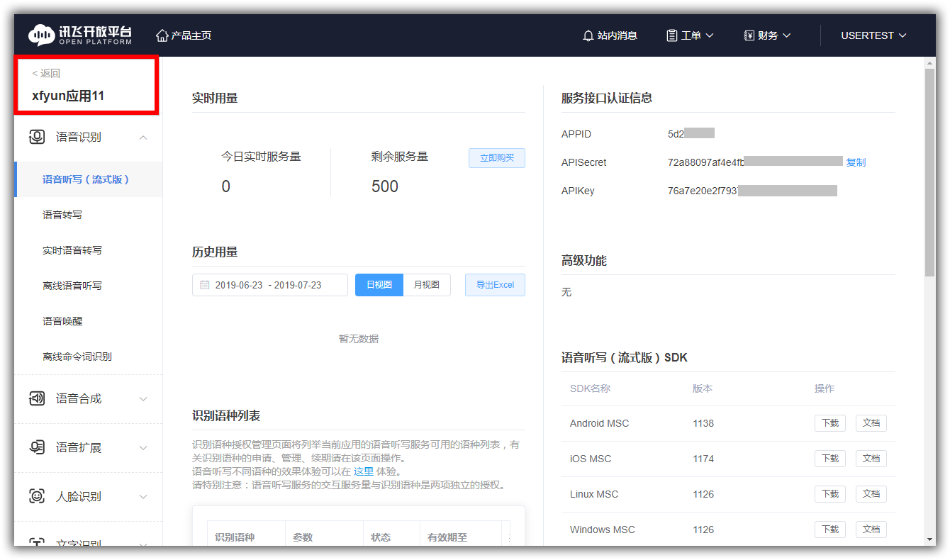950x560 pixels.
Task: Expand the 语音合成 section chevron
Action: 143,399
